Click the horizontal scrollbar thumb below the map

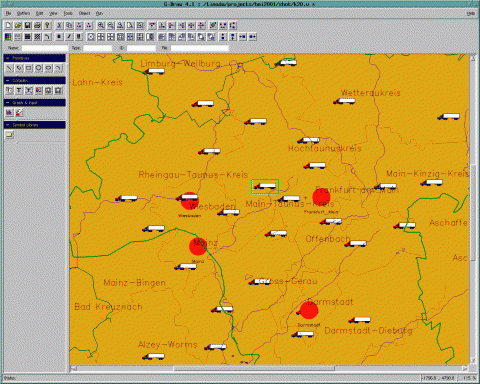point(254,368)
